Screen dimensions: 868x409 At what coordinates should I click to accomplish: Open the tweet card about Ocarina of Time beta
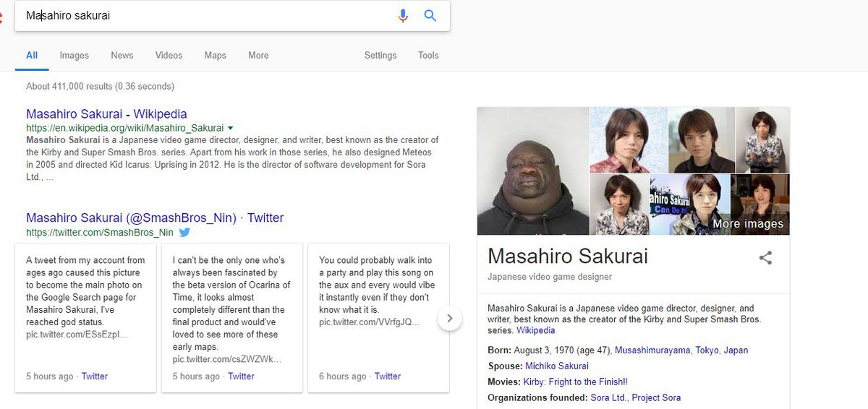point(232,318)
